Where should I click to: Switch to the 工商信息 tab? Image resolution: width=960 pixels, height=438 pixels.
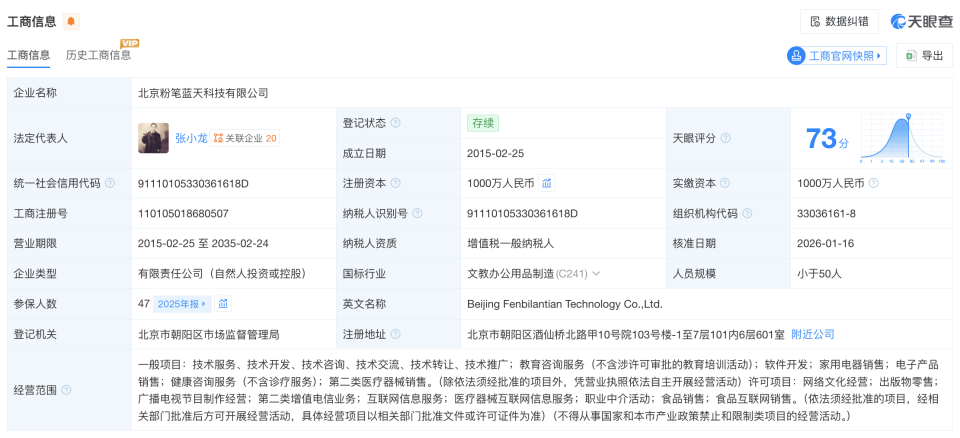click(29, 55)
